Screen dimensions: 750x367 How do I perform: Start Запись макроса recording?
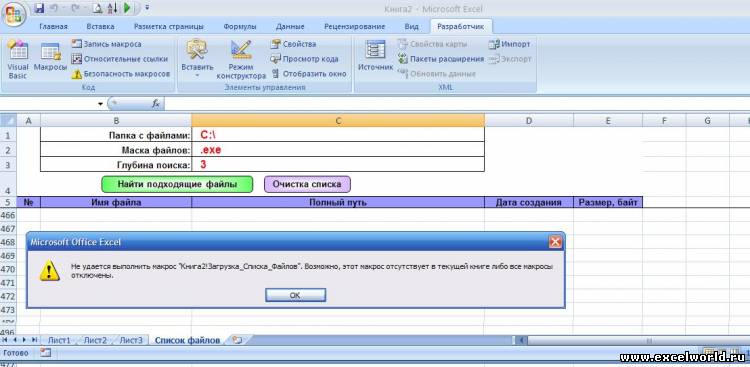click(106, 44)
